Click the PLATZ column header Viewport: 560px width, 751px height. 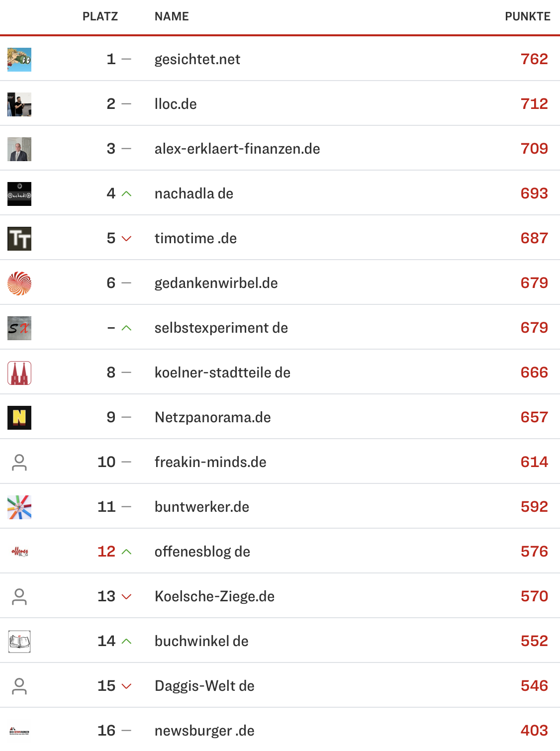tap(100, 16)
